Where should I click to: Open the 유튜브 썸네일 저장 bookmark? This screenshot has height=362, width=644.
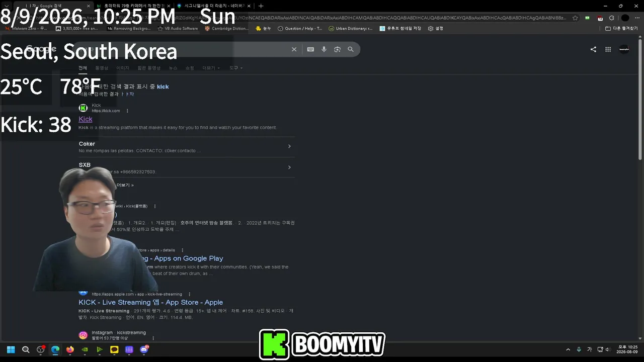click(400, 29)
